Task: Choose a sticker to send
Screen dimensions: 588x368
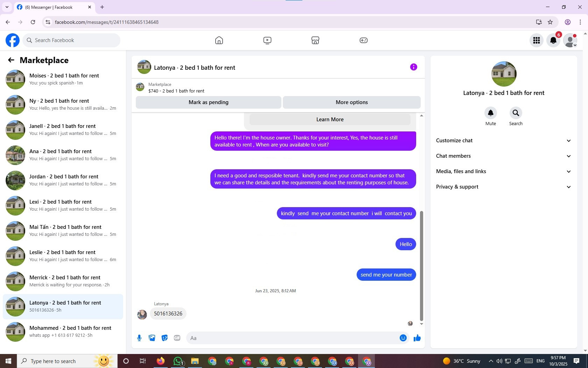Action: click(x=164, y=338)
